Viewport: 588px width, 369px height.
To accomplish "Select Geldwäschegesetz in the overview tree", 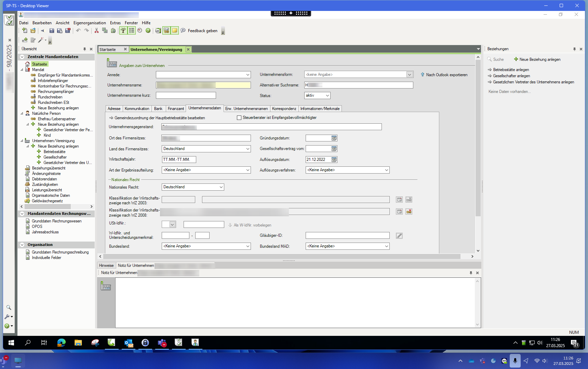I will pyautogui.click(x=47, y=201).
